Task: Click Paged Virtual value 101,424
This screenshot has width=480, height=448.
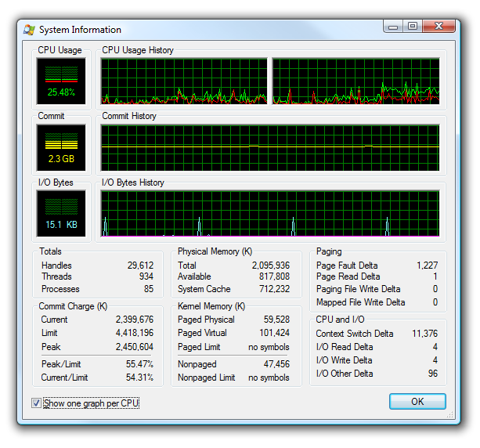Action: coord(274,333)
